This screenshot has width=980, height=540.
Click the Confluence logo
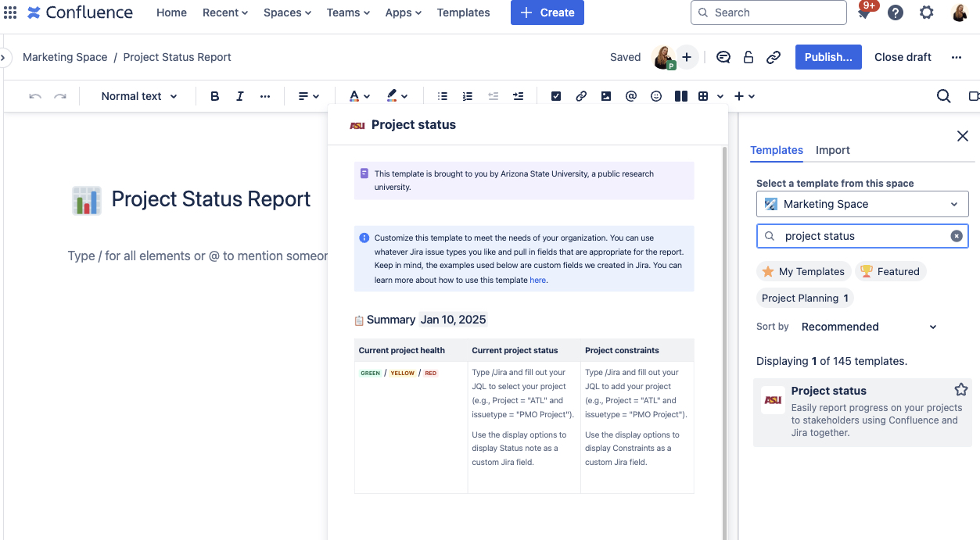[x=81, y=13]
